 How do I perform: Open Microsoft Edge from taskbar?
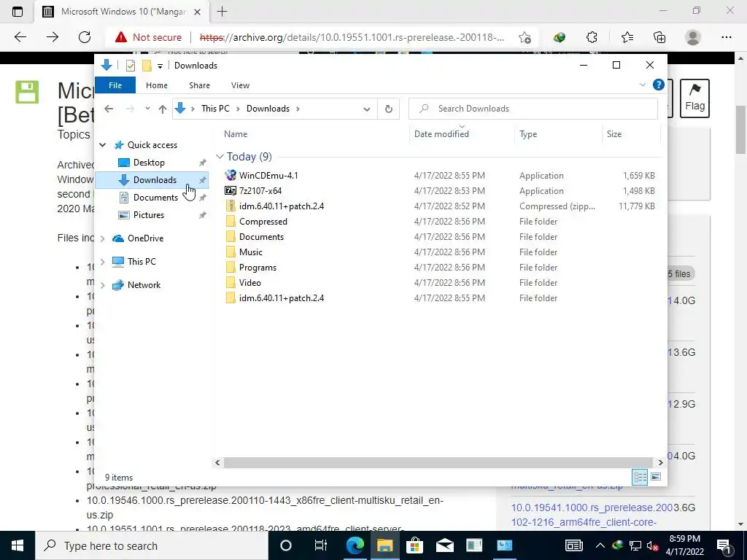pyautogui.click(x=355, y=545)
